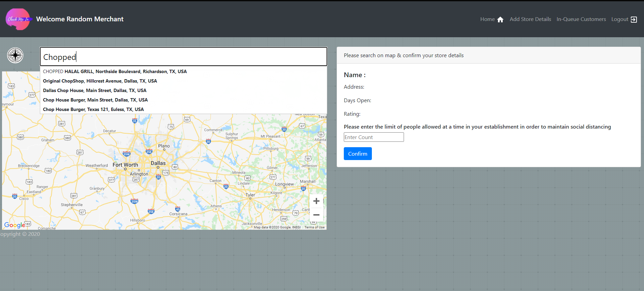Click the Google logo on map
The image size is (644, 291).
tap(15, 225)
